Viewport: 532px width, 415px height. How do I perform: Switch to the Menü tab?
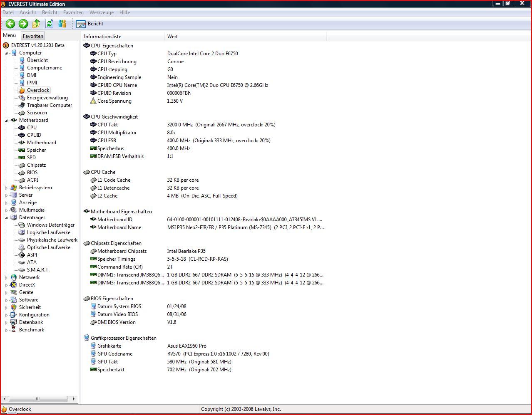pos(10,36)
